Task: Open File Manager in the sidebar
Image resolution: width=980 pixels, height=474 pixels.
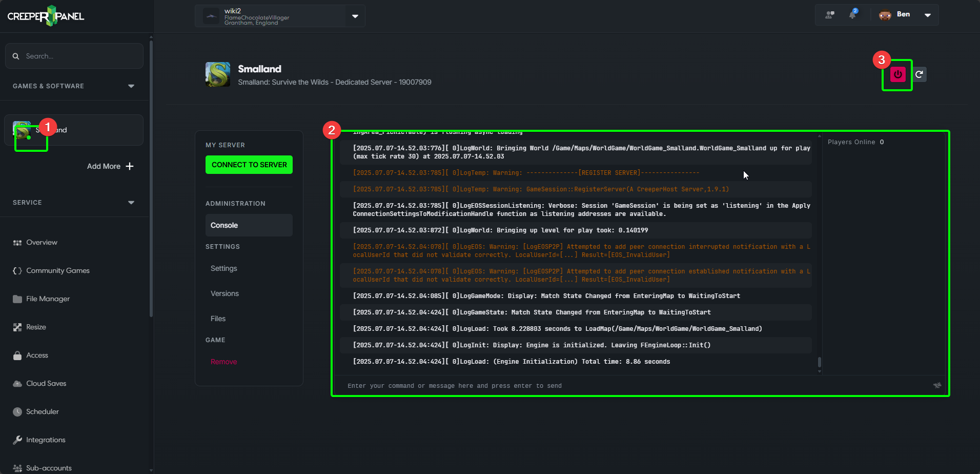Action: pos(48,299)
